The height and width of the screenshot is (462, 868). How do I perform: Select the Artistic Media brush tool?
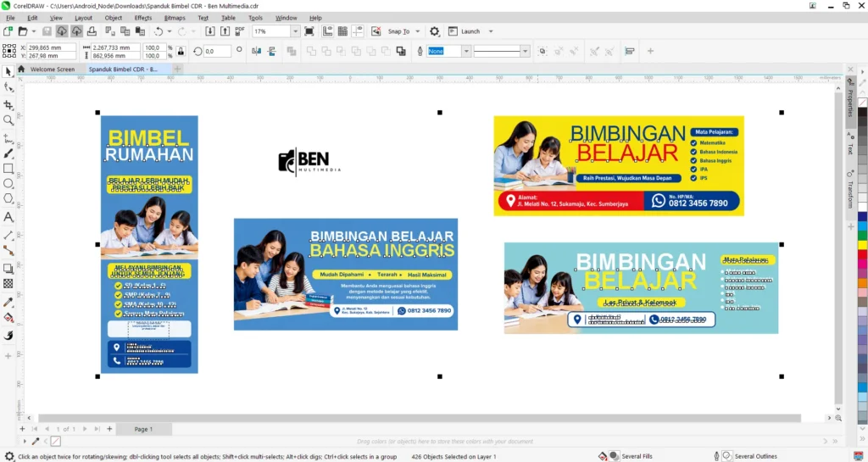(x=8, y=153)
